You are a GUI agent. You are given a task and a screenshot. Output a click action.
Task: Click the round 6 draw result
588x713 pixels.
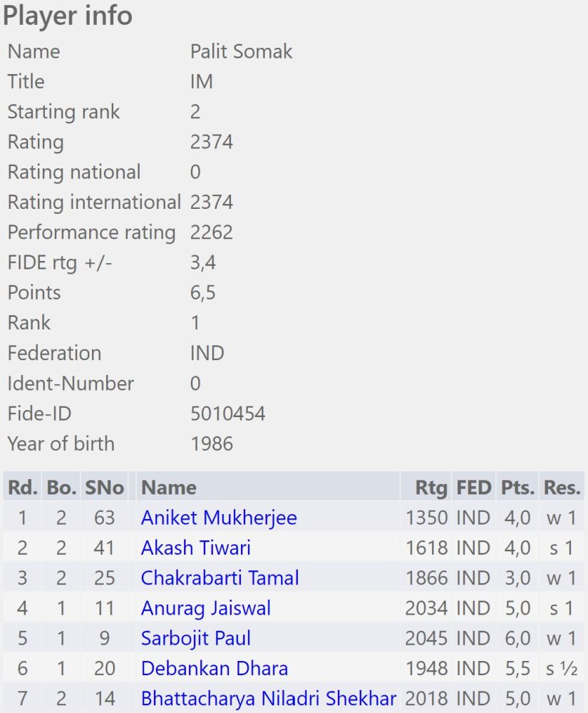pos(562,669)
